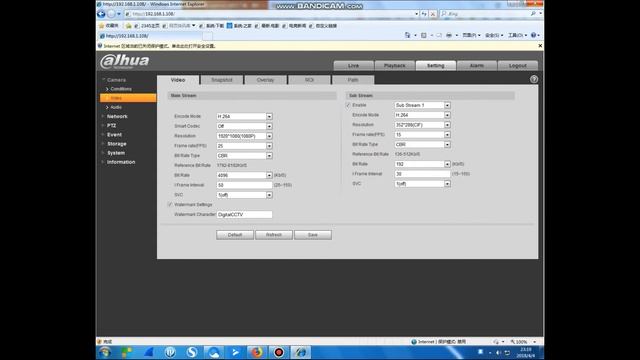Click the Main Stream I Frame Interval field
This screenshot has height=360, width=640.
click(x=244, y=185)
